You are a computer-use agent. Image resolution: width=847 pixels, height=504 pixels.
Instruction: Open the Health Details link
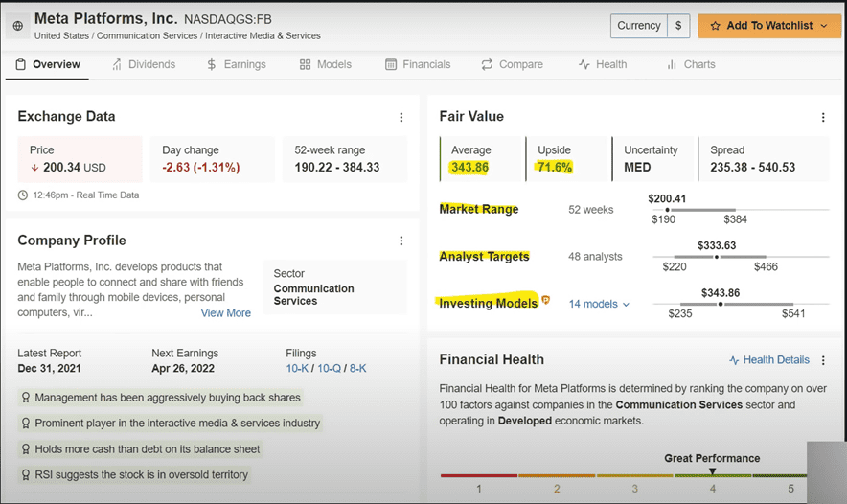coord(768,360)
